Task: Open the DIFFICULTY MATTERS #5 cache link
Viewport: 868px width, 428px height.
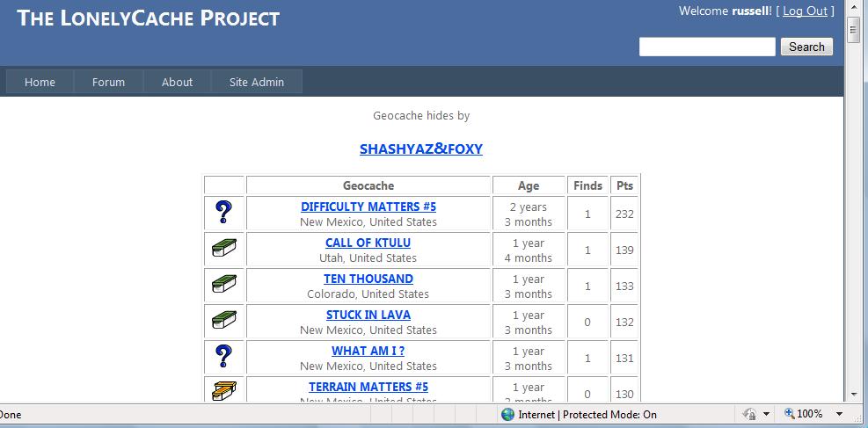Action: click(x=368, y=207)
